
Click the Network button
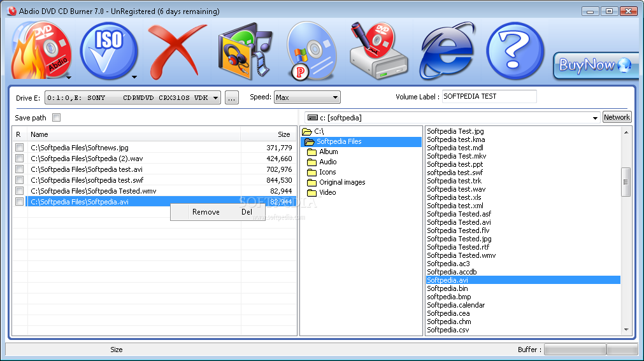(x=617, y=117)
